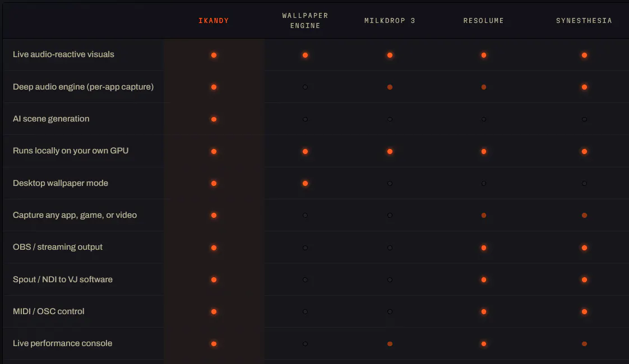Select the Live audio-reactive visuals row label

click(x=63, y=54)
